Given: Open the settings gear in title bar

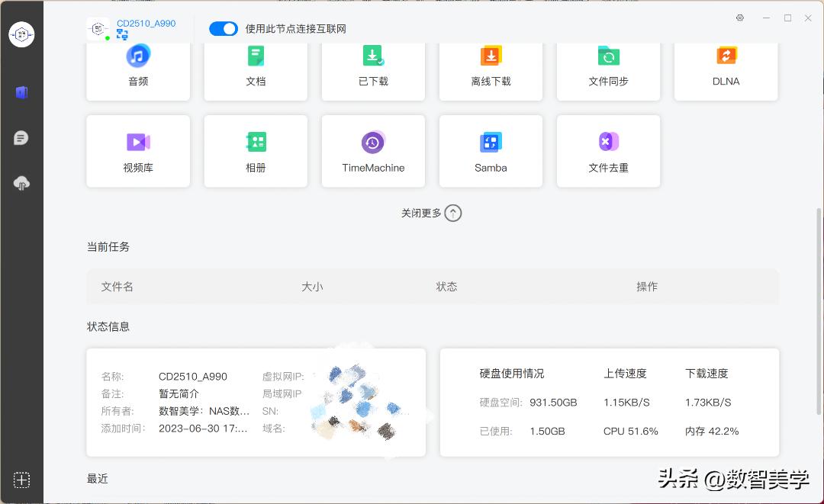Looking at the screenshot, I should point(739,18).
